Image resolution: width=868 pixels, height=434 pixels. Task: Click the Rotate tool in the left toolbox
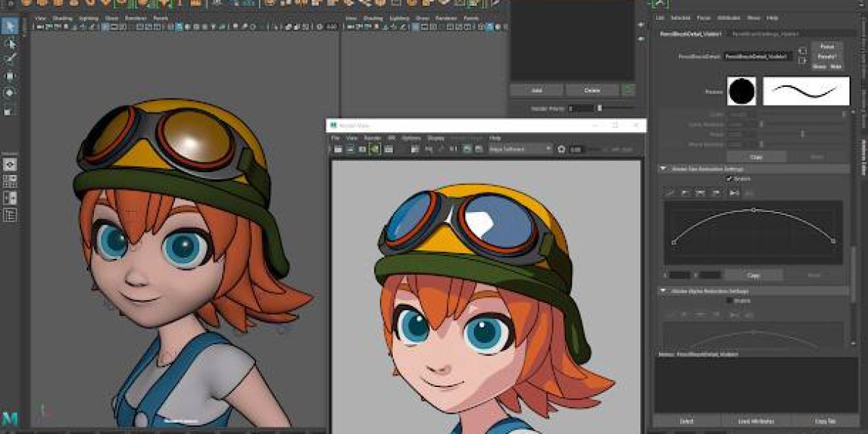[x=10, y=93]
